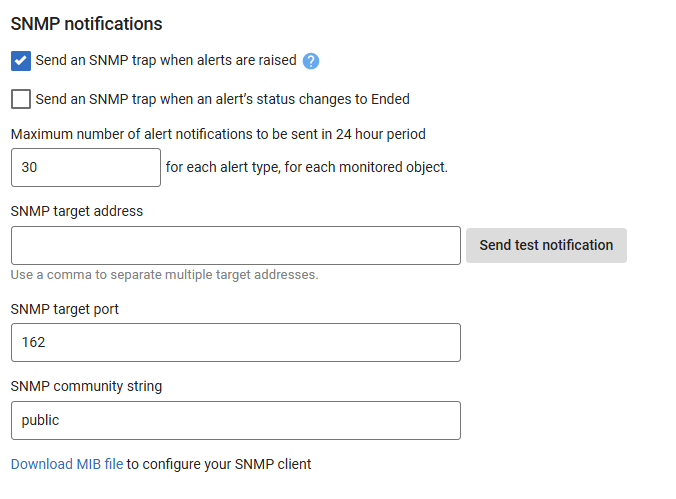Click the 'SNMP target address' field label

(77, 211)
